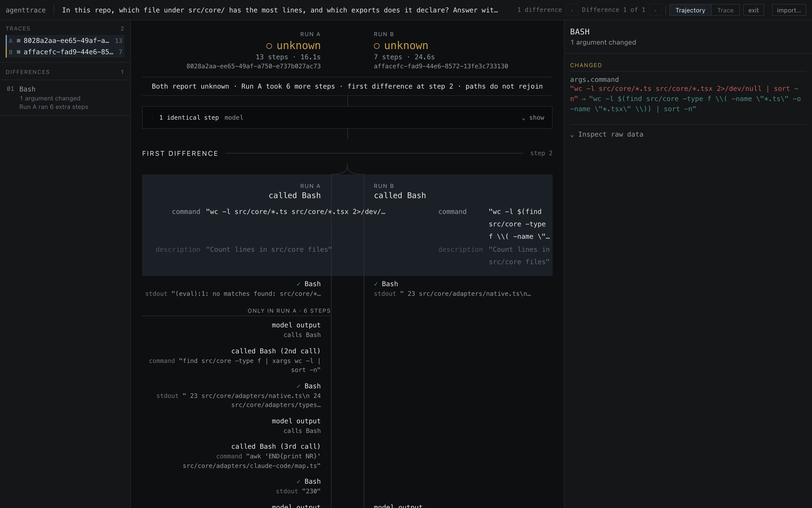The width and height of the screenshot is (812, 508).
Task: Click Run B 'called Bash' heading
Action: [x=400, y=196]
